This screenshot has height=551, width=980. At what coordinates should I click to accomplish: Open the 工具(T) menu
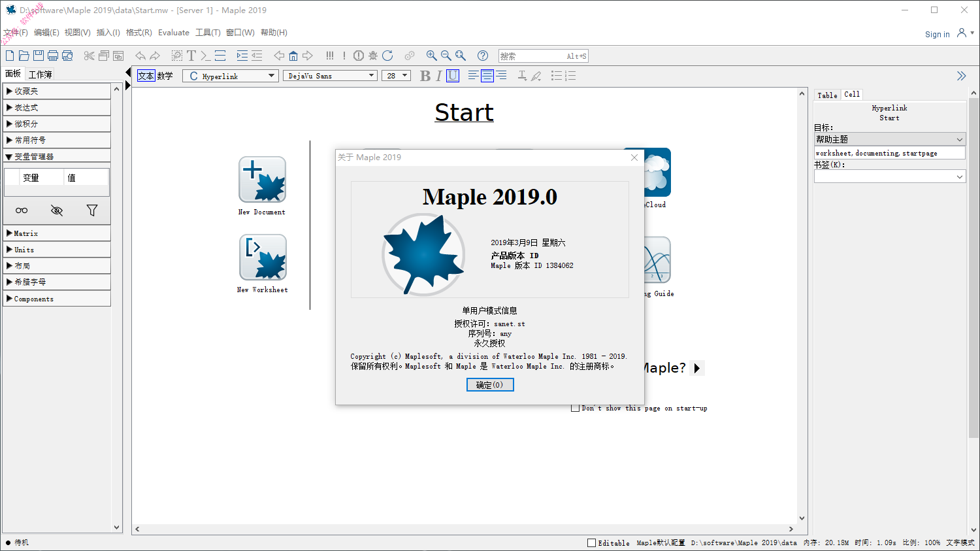tap(208, 33)
